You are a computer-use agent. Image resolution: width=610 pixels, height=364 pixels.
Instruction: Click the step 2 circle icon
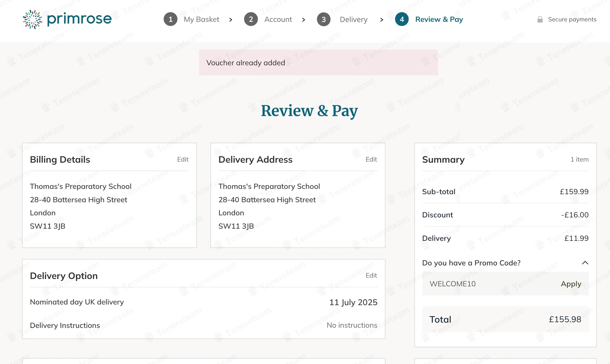click(251, 19)
